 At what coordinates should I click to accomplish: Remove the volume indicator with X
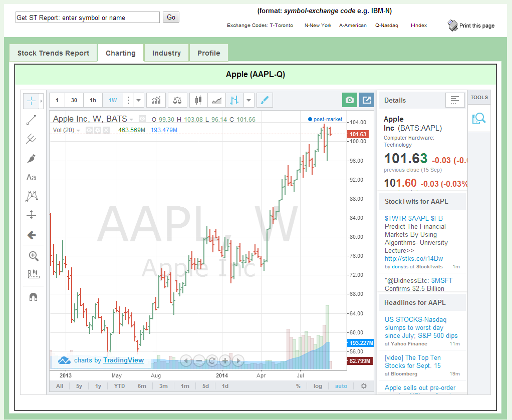pyautogui.click(x=106, y=130)
